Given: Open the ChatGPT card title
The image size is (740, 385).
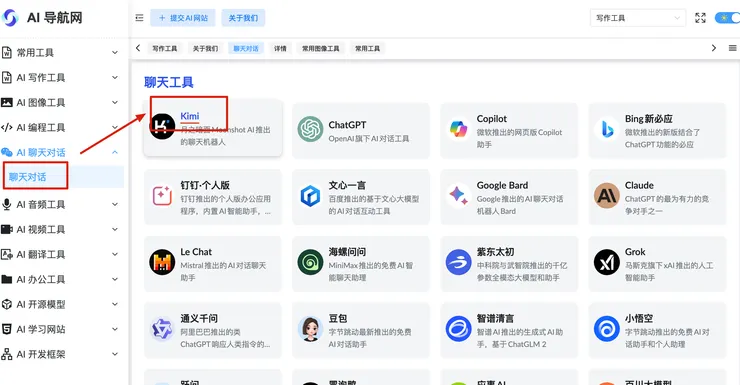Looking at the screenshot, I should pyautogui.click(x=347, y=125).
